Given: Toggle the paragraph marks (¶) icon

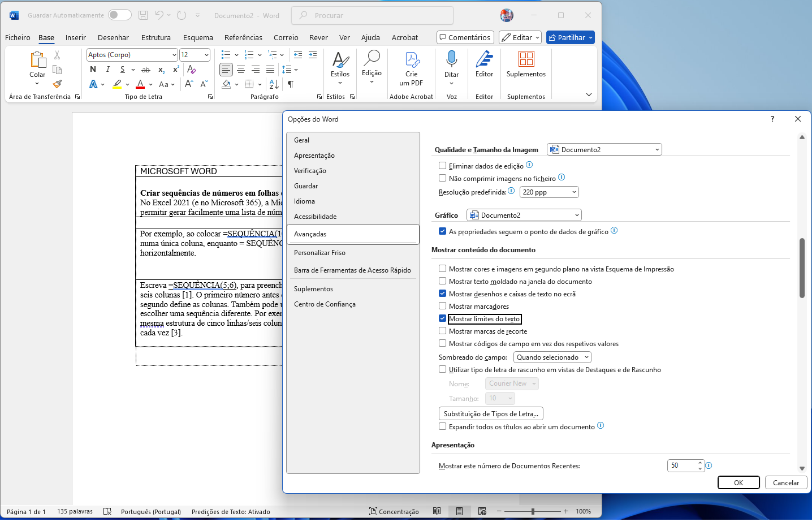Looking at the screenshot, I should tap(290, 84).
